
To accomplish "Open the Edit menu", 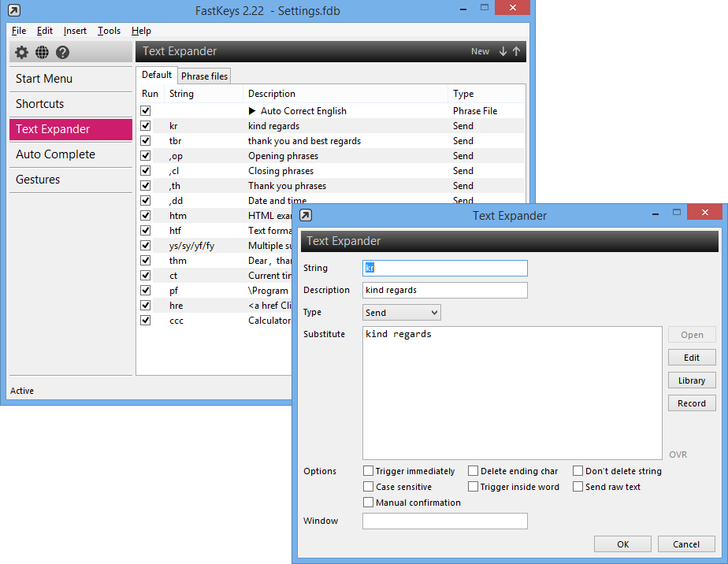I will pyautogui.click(x=45, y=31).
